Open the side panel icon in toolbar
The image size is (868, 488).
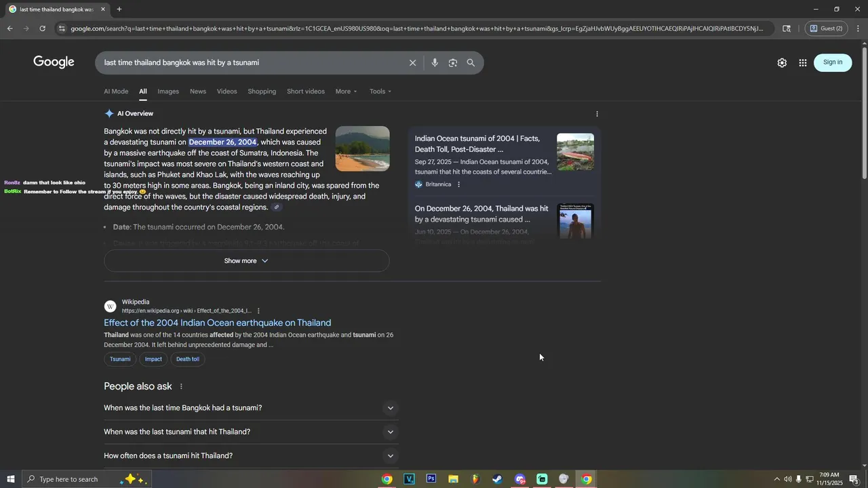click(787, 28)
